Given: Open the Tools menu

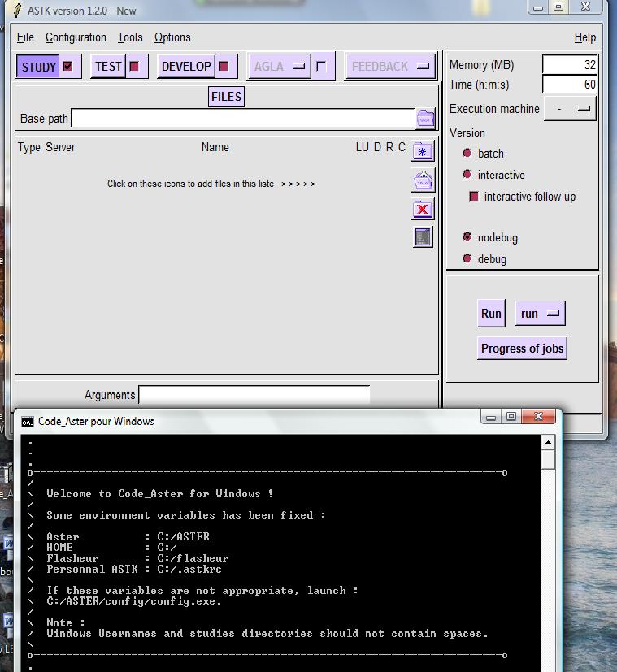Looking at the screenshot, I should point(130,37).
